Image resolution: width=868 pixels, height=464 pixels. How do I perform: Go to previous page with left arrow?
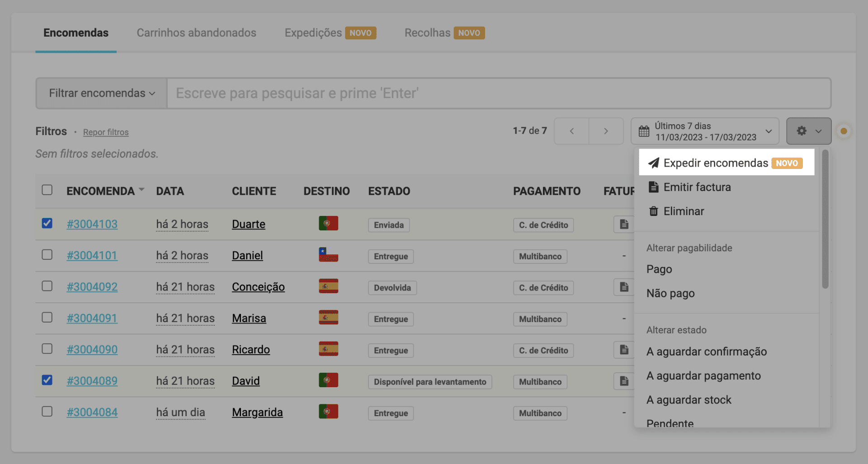tap(571, 131)
